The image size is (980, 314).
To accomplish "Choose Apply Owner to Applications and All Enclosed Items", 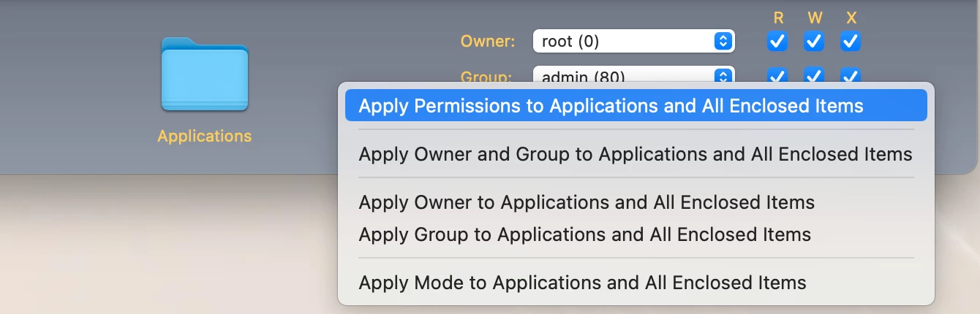I will (x=636, y=202).
